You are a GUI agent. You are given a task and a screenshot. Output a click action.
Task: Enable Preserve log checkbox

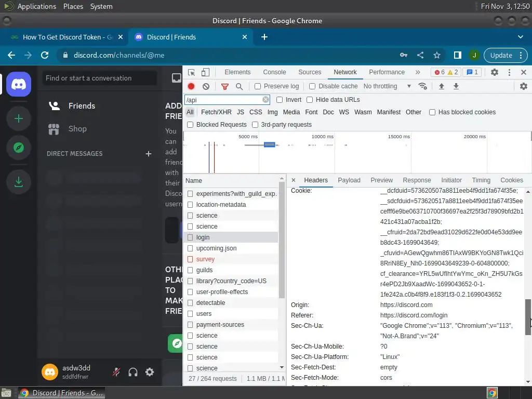[258, 86]
